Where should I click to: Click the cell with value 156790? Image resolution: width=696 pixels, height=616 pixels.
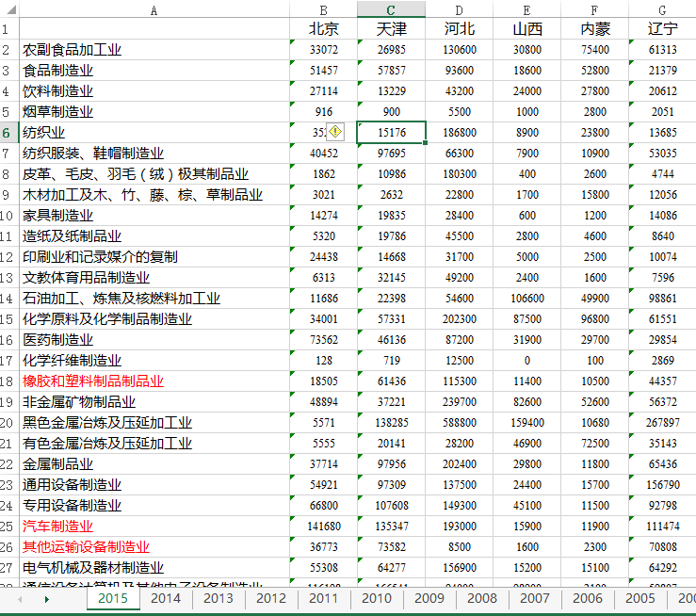tap(662, 485)
